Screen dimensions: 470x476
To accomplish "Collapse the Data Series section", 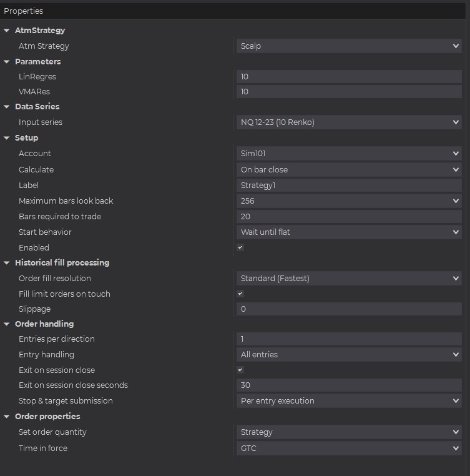I will click(x=7, y=107).
